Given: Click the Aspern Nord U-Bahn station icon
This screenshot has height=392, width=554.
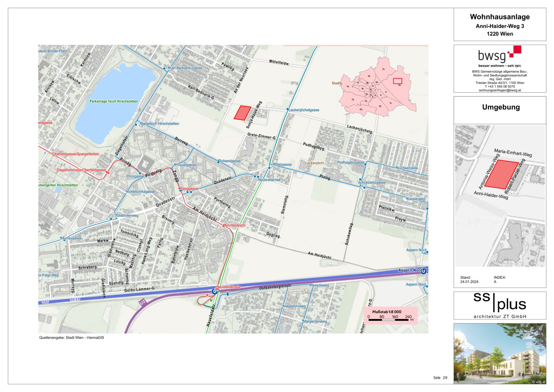Looking at the screenshot, I should tap(423, 270).
